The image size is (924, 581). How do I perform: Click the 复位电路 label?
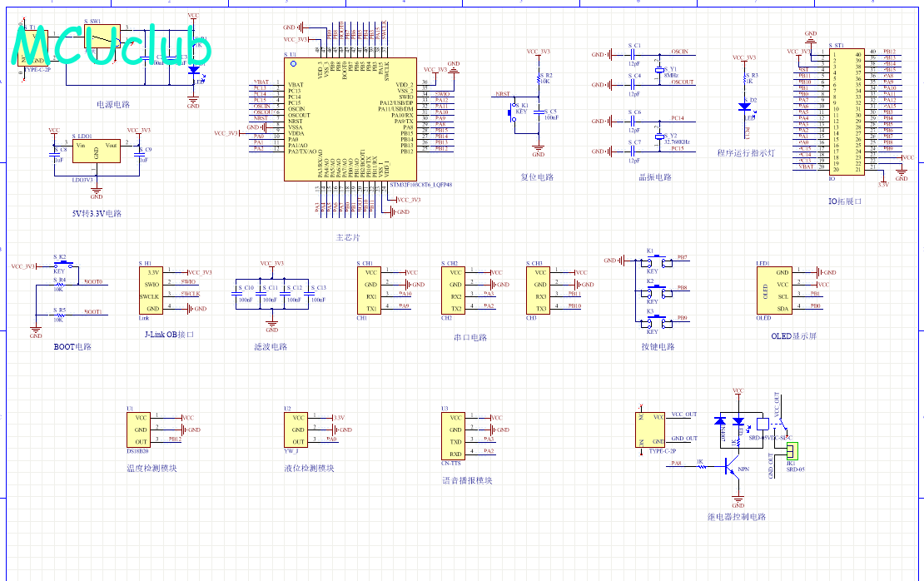pos(537,176)
